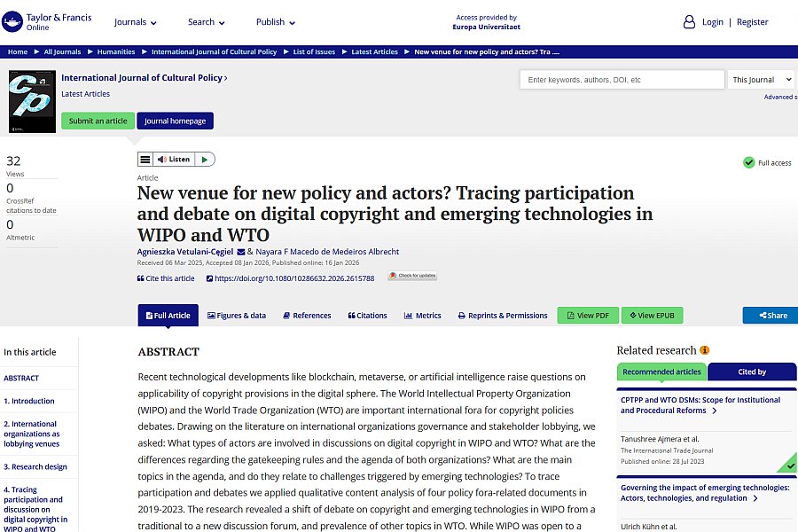Click the Check for updates badge

(412, 277)
